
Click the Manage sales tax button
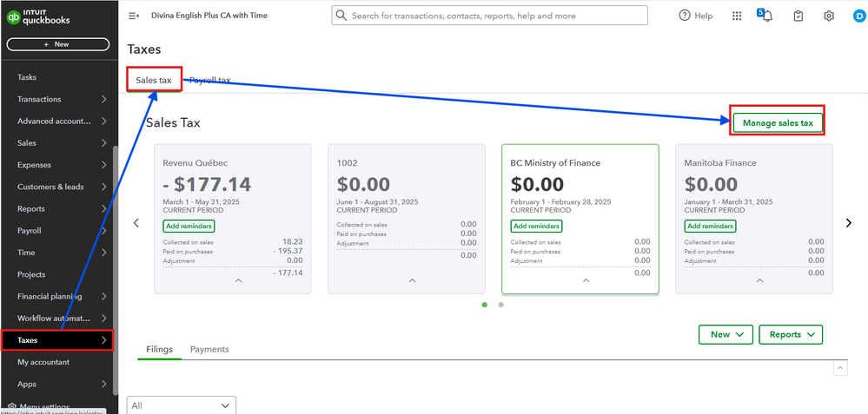click(778, 123)
